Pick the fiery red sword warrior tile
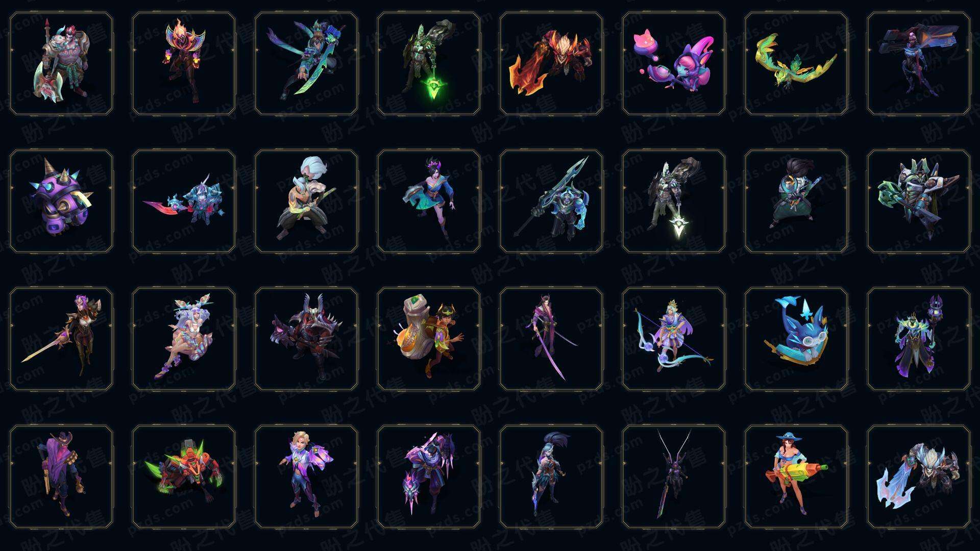This screenshot has width=980, height=551. click(x=551, y=63)
